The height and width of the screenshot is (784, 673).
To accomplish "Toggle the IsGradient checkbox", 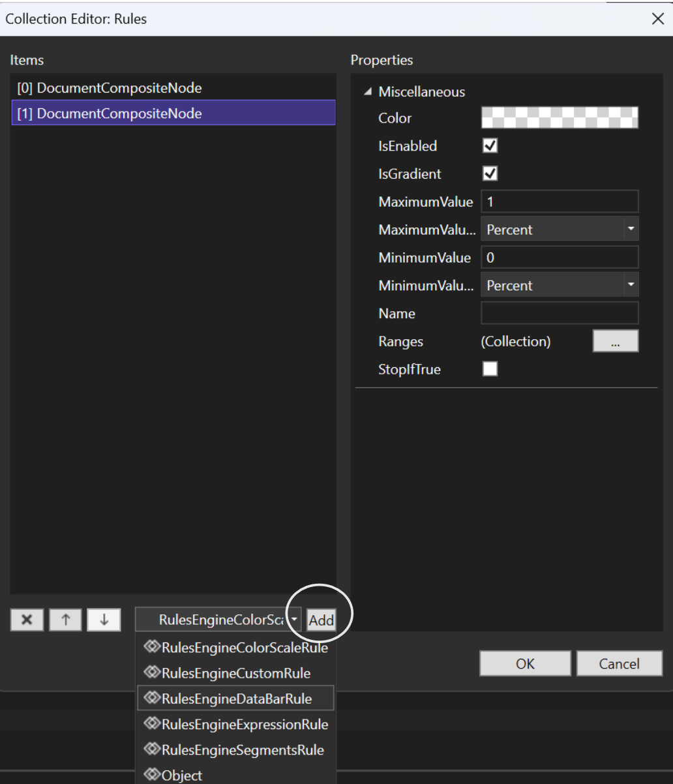I will [489, 173].
